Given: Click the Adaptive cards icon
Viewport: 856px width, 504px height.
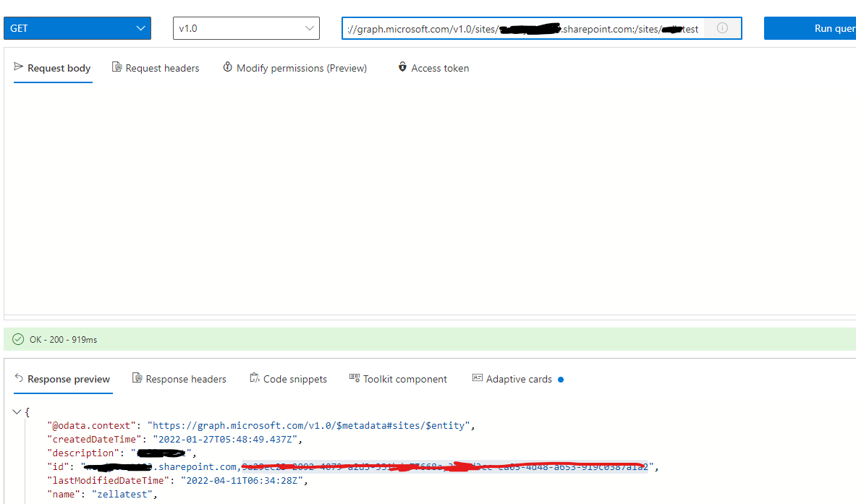Looking at the screenshot, I should point(477,377).
